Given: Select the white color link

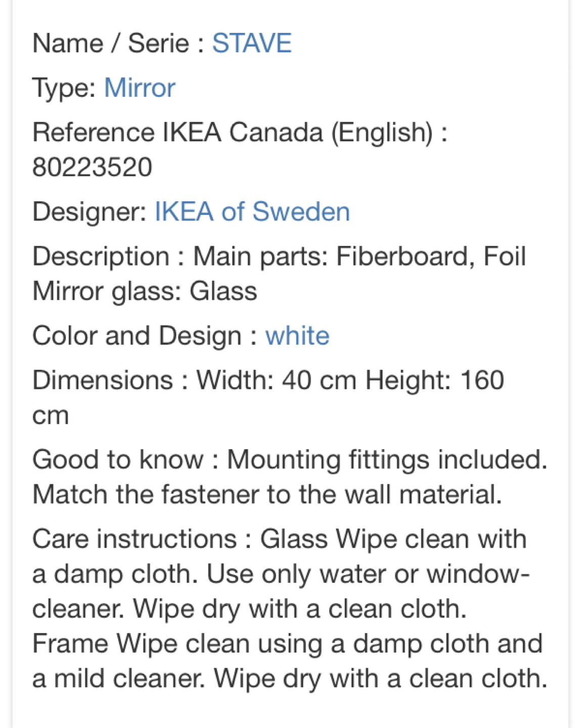Looking at the screenshot, I should coord(297,336).
